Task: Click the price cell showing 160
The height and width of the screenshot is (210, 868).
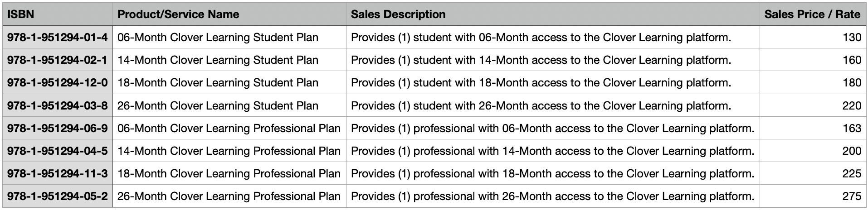Action: (813, 60)
